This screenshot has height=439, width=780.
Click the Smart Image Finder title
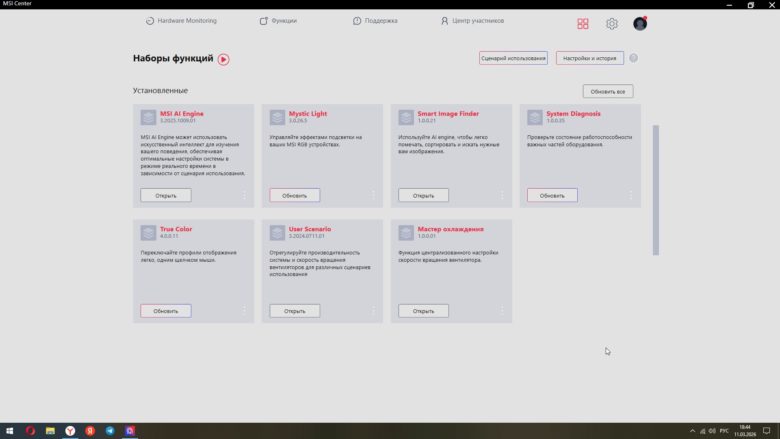tap(448, 113)
